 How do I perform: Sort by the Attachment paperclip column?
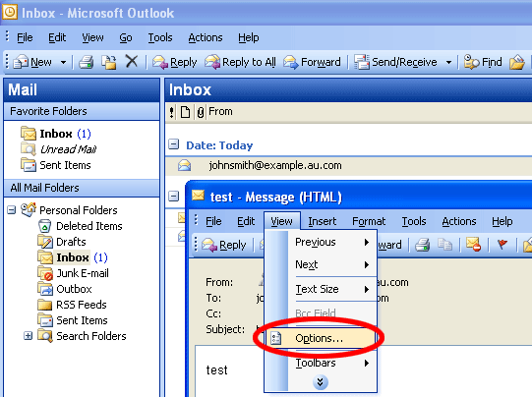[x=201, y=112]
